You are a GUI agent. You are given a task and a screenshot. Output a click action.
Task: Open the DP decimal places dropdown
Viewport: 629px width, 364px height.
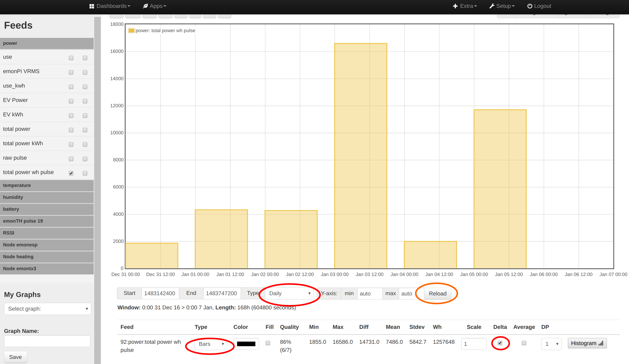point(551,344)
